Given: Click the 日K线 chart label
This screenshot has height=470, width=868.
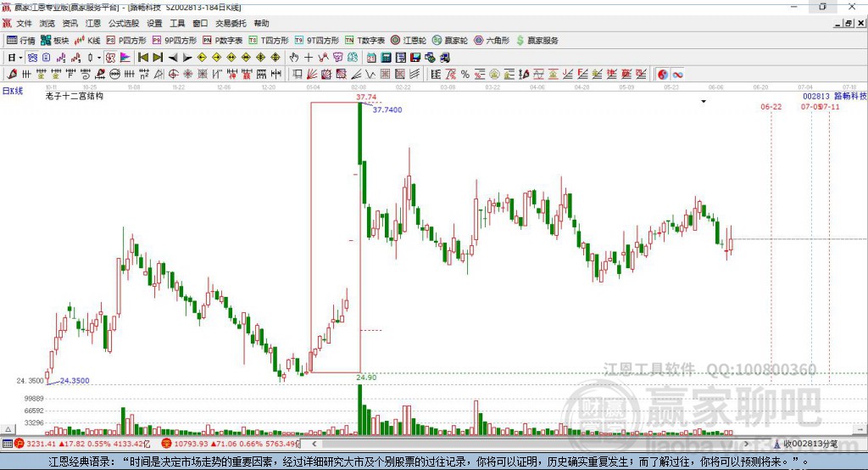Looking at the screenshot, I should coord(13,91).
